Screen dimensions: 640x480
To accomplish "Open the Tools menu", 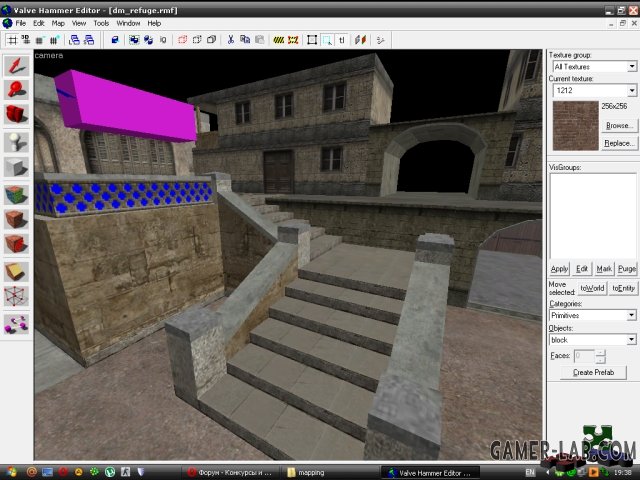I will (101, 23).
